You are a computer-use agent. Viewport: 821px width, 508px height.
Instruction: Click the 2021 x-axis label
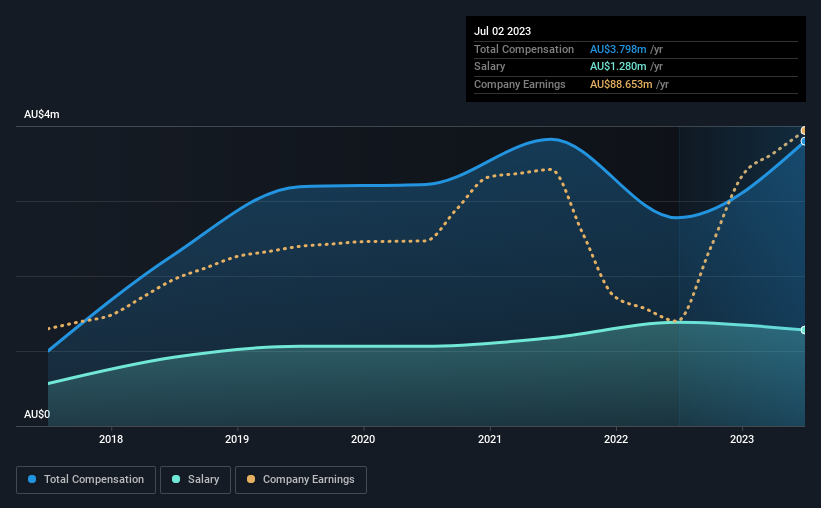point(490,439)
